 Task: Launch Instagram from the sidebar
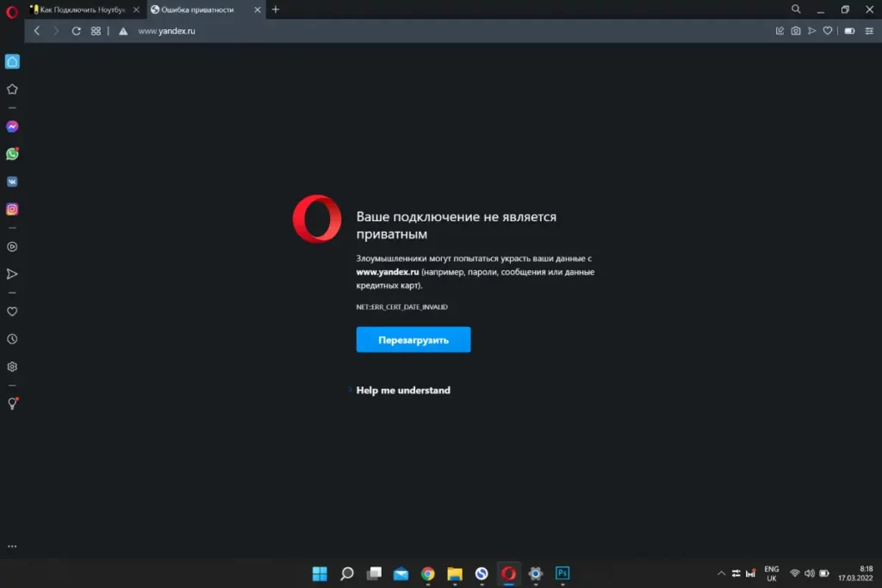pos(12,209)
